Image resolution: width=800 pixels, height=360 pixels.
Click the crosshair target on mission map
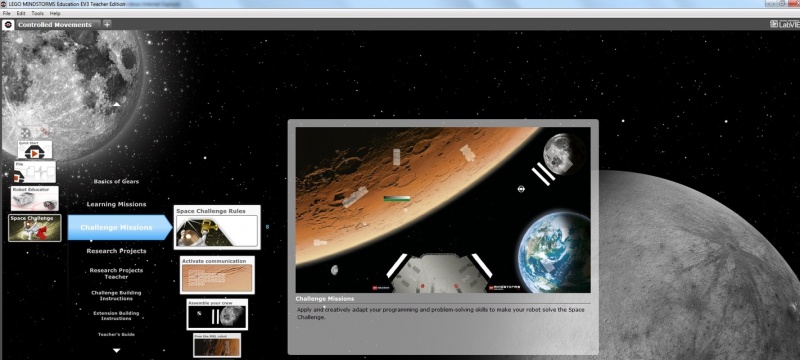(521, 189)
